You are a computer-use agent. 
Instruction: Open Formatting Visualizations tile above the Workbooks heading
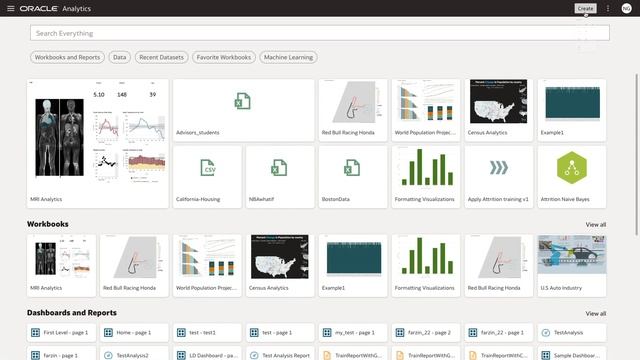point(426,177)
